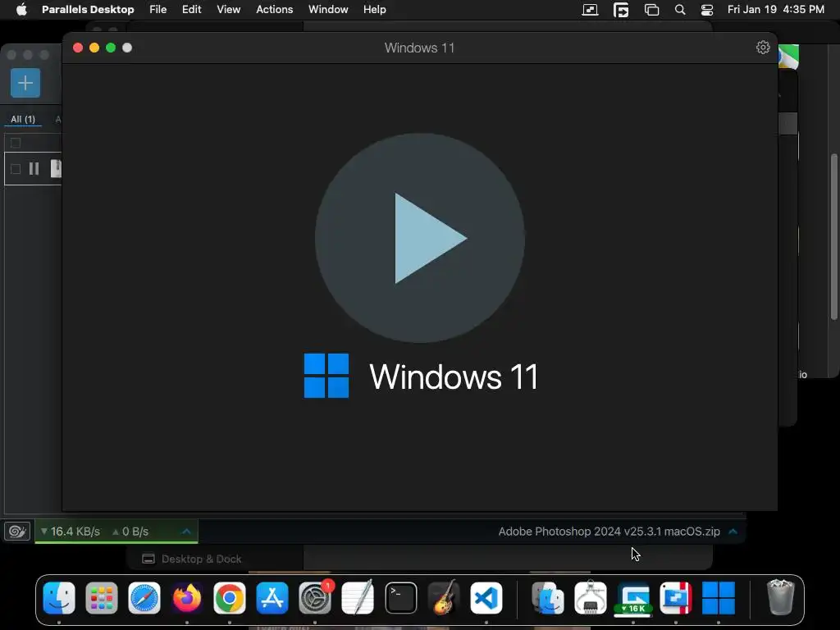Pause the download in the download manager list

tap(34, 169)
